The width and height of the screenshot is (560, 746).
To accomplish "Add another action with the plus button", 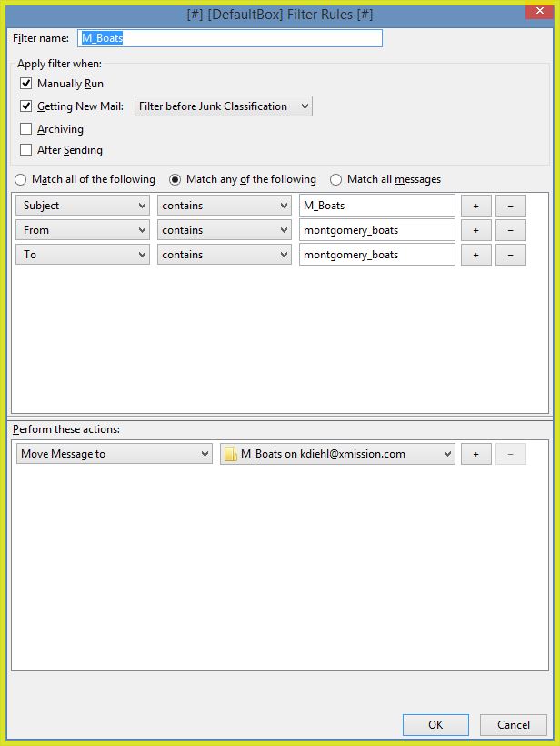I will (475, 454).
